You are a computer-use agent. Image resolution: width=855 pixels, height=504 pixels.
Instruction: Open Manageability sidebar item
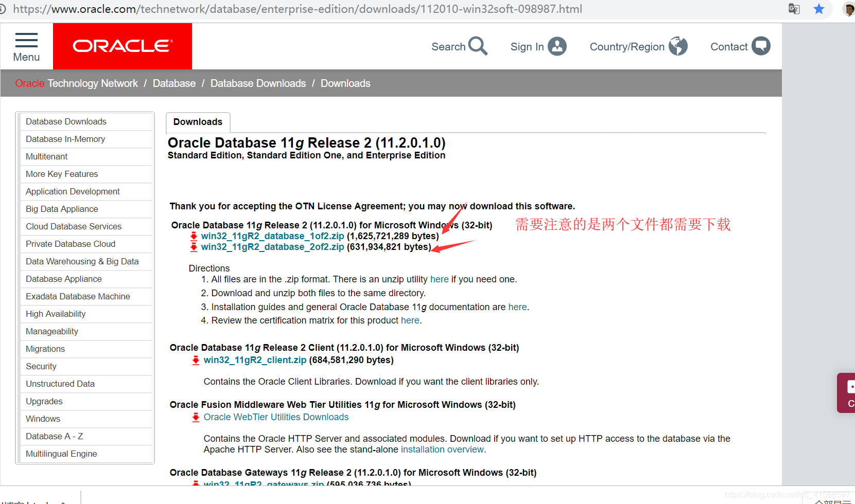[86, 332]
